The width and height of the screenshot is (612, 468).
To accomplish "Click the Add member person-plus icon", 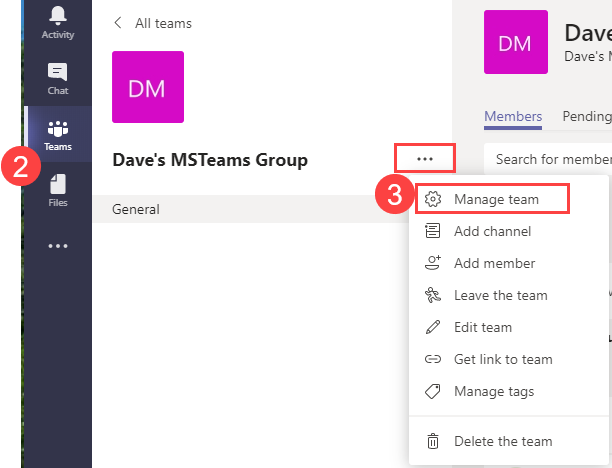I will [x=433, y=263].
